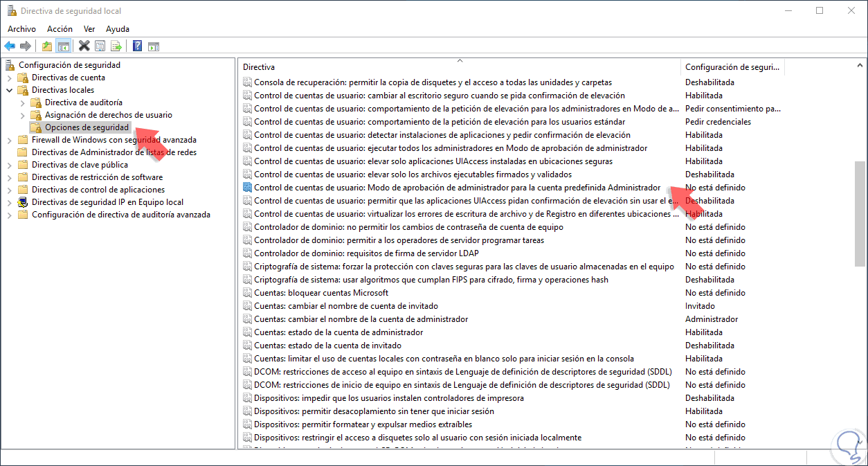Click policy icon of Dispositivos: permitir formatear row

click(247, 424)
